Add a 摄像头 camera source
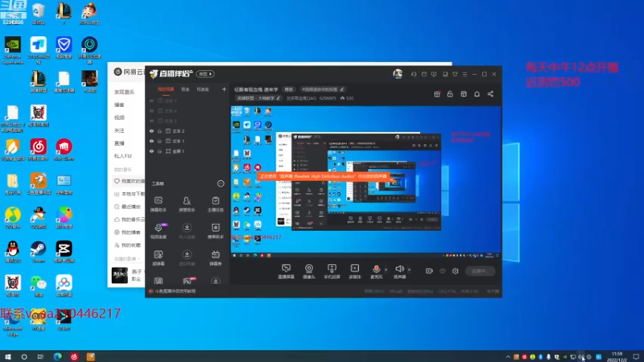The image size is (644, 362). [309, 271]
